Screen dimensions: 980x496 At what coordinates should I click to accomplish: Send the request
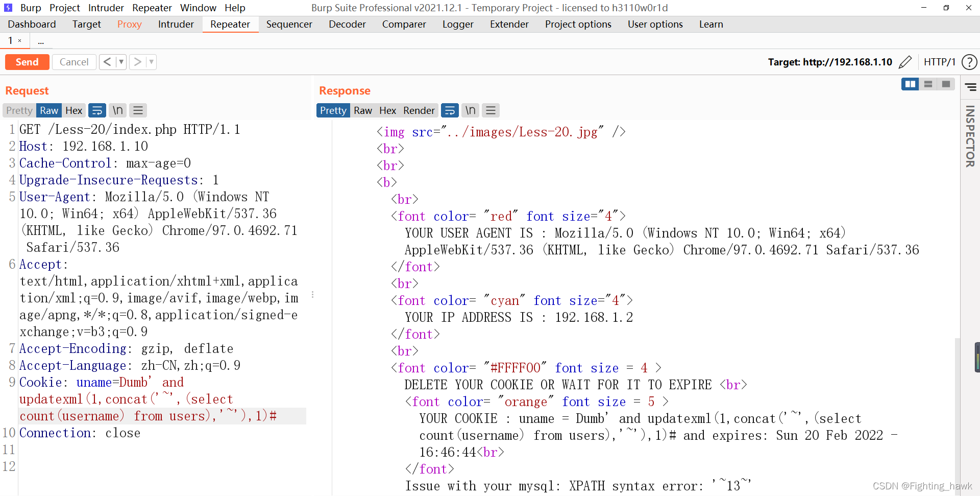pos(27,62)
